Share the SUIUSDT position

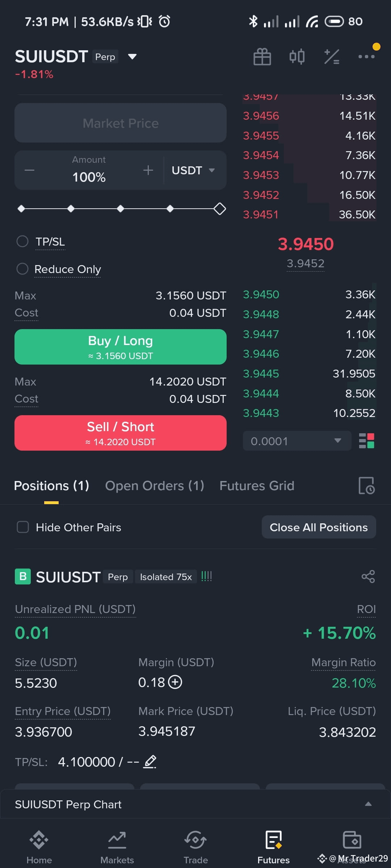(368, 576)
